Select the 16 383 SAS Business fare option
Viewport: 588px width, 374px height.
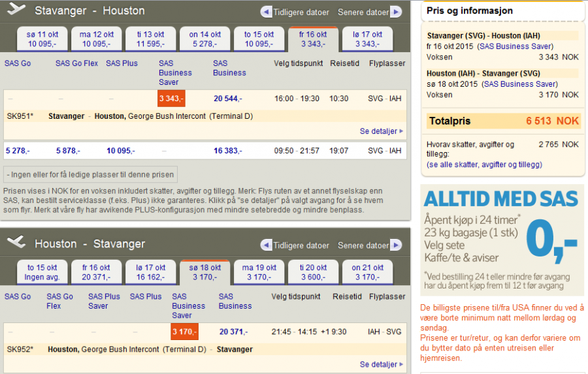[x=227, y=151]
